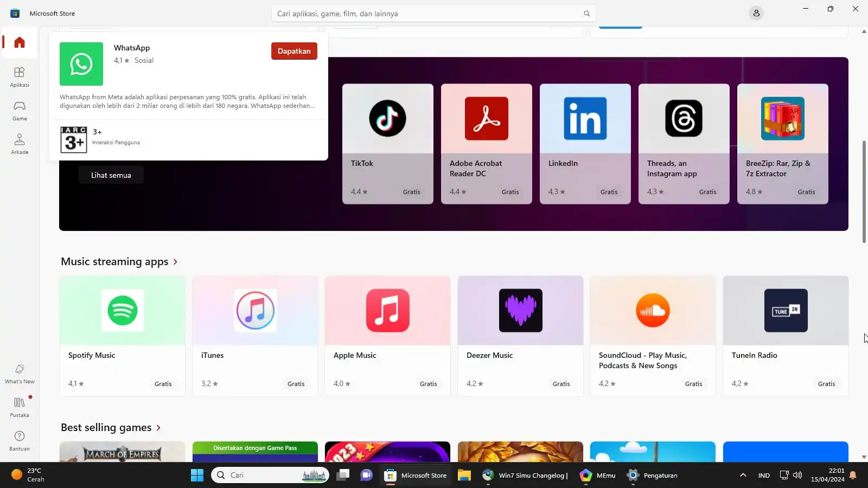Click the Sosial category label
This screenshot has height=488, width=868.
[144, 60]
